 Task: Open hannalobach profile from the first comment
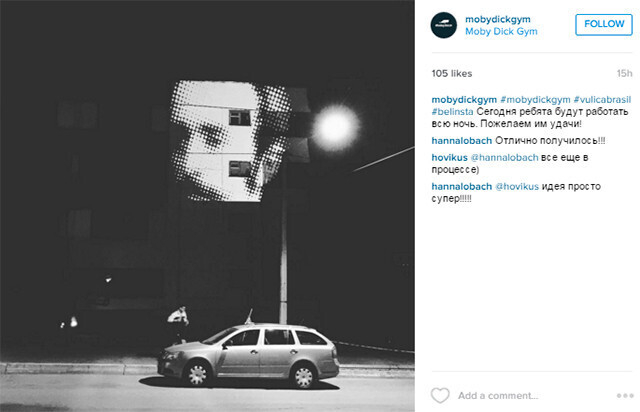click(x=462, y=141)
